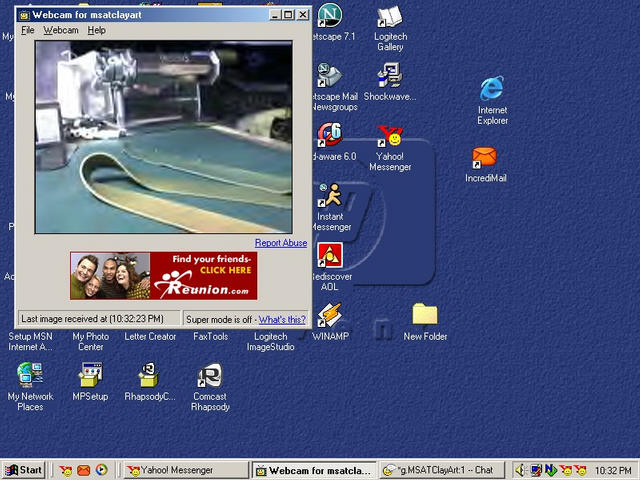Image resolution: width=640 pixels, height=480 pixels.
Task: Switch to the g.MSATClayArt:1 Chat taskbar button
Action: coord(442,471)
